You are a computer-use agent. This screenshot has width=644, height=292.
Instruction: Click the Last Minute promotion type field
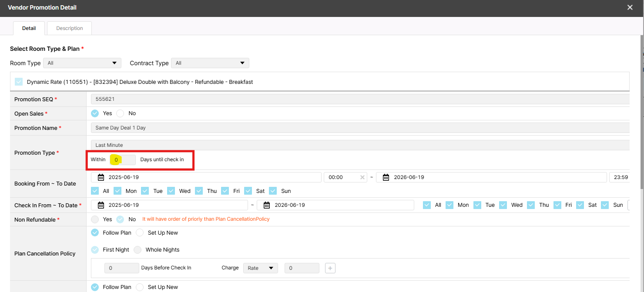pyautogui.click(x=360, y=145)
